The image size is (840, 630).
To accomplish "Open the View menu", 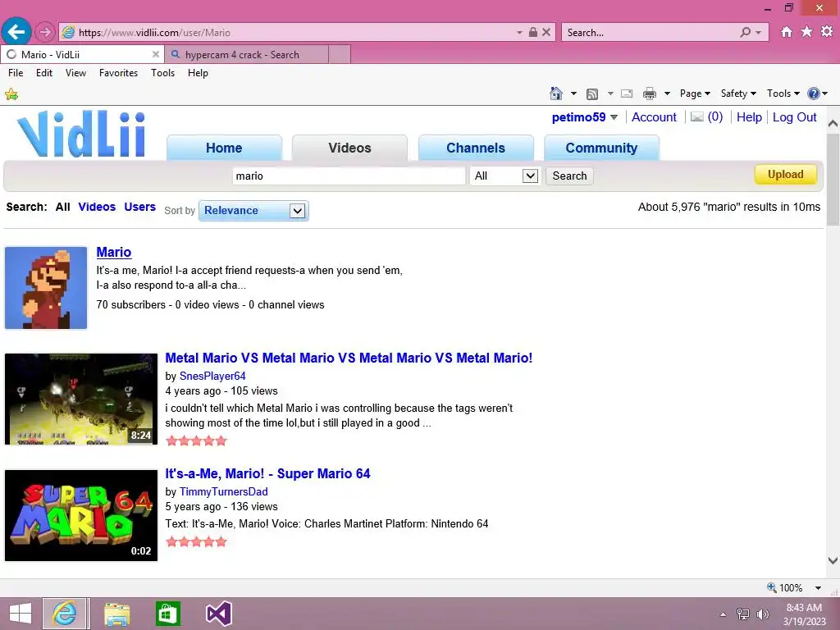I will click(x=75, y=73).
